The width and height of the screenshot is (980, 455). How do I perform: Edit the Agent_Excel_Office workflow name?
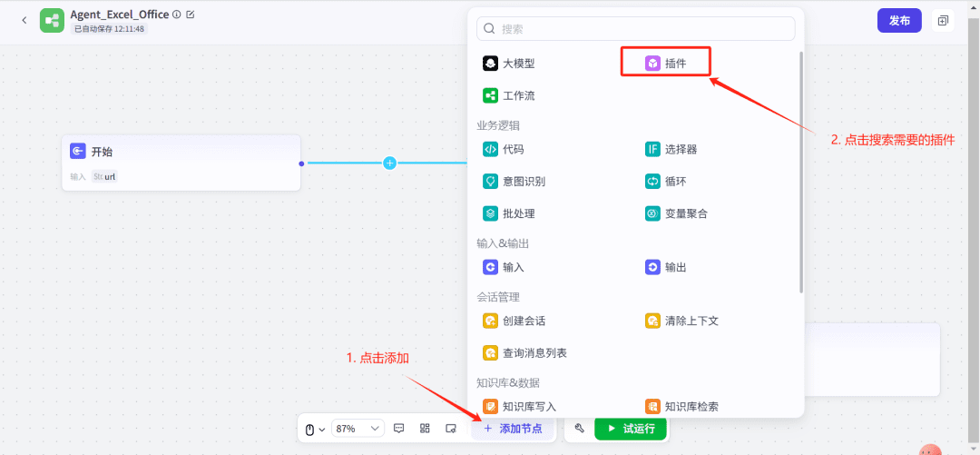[x=190, y=15]
